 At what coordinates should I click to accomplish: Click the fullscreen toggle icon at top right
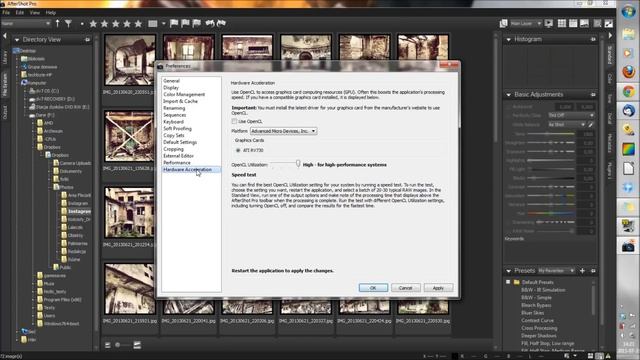tap(609, 24)
